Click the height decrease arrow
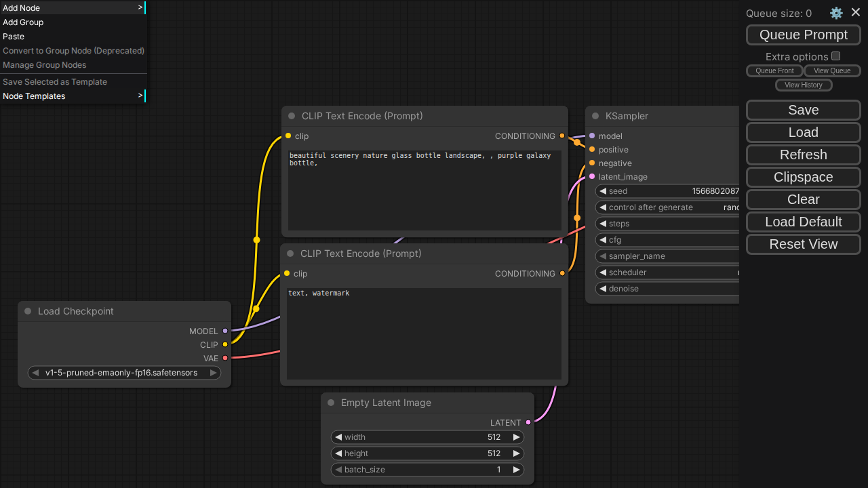 pyautogui.click(x=338, y=453)
